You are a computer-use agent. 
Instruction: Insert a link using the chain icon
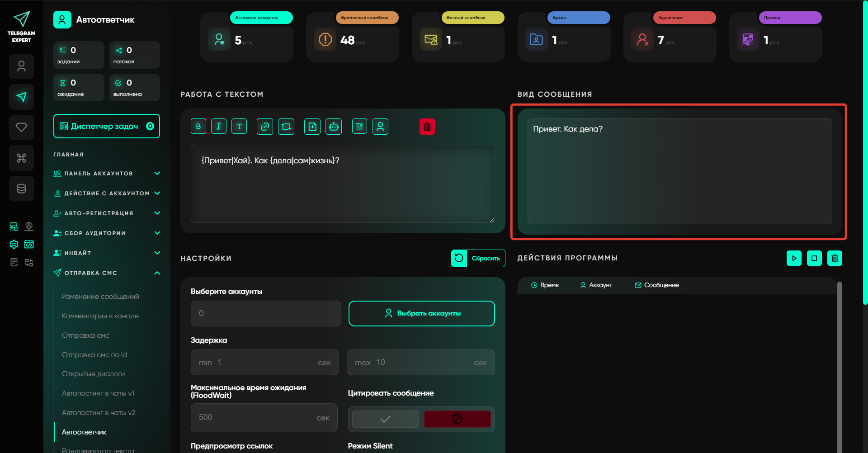(x=264, y=127)
